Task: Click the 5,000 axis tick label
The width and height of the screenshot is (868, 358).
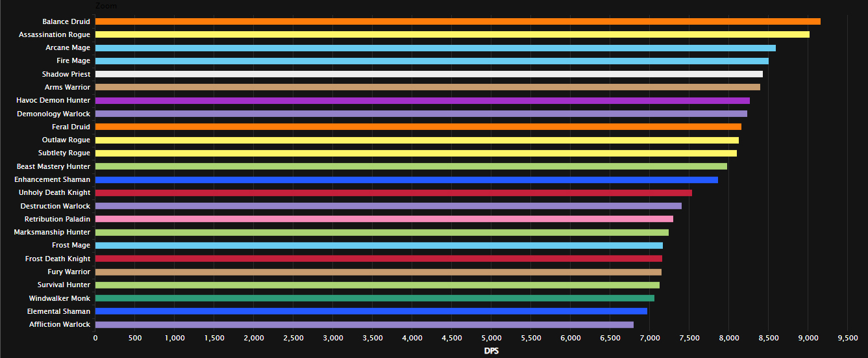Action: (491, 338)
